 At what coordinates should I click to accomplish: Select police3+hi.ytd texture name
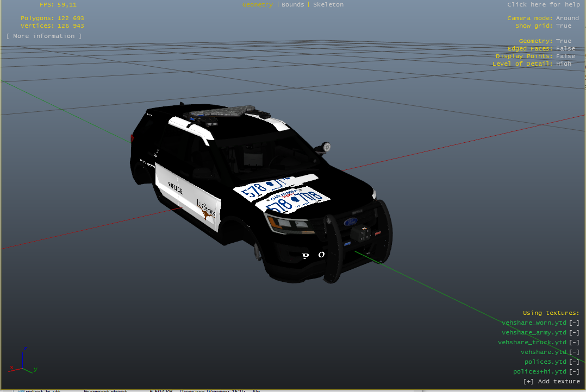[x=540, y=371]
